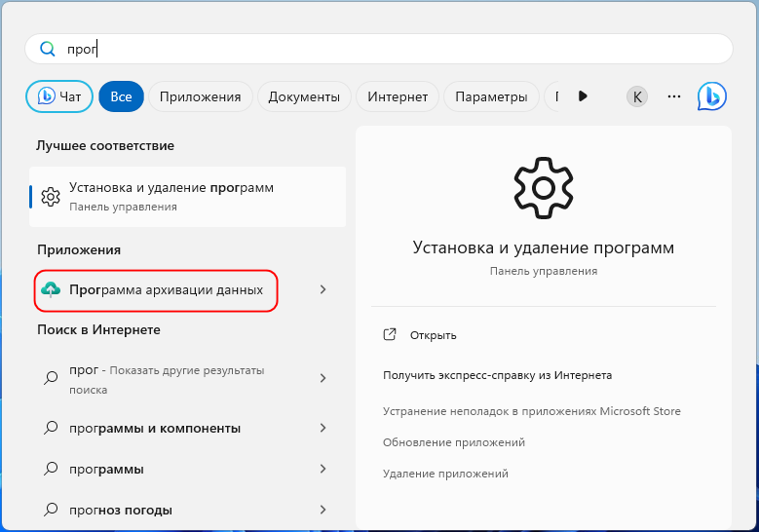The image size is (759, 532).
Task: Expand the "прог" web search chevron
Action: click(323, 378)
